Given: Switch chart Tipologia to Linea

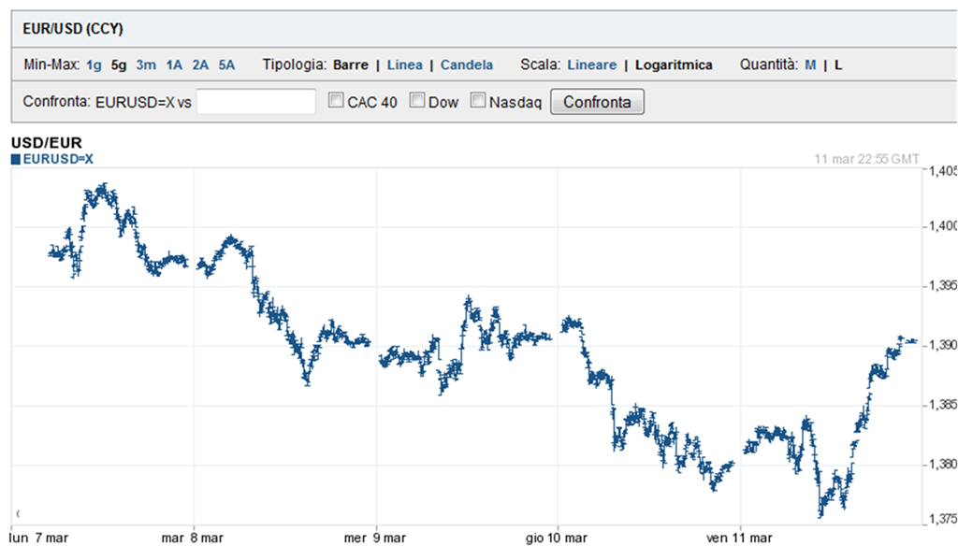Looking at the screenshot, I should pyautogui.click(x=404, y=65).
